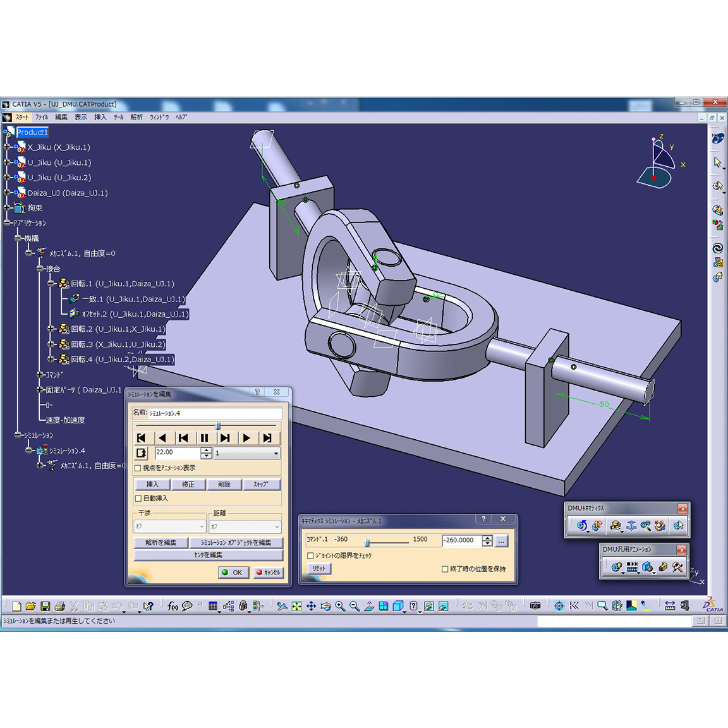Image resolution: width=728 pixels, height=728 pixels.
Task: Click the Open folder icon in bottom toolbar
Action: (31, 606)
